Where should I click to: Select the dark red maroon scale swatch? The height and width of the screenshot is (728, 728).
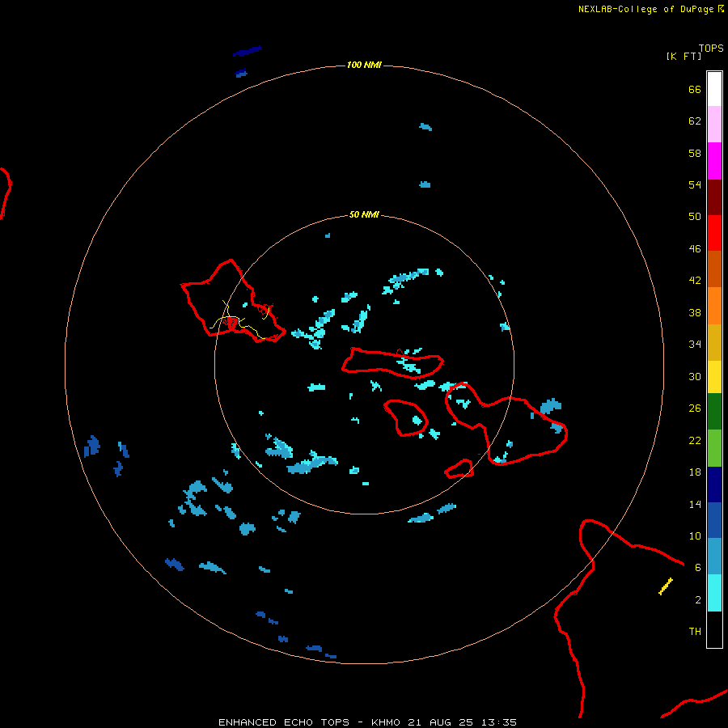714,197
